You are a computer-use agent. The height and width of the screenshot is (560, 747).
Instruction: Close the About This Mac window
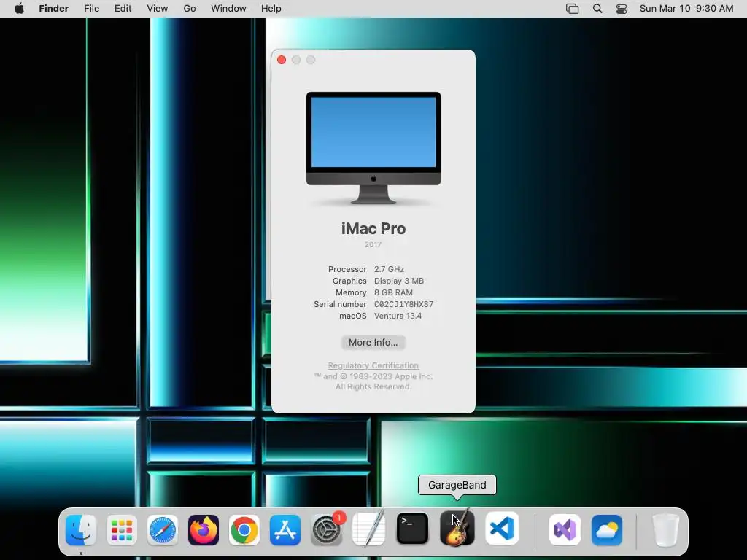click(x=282, y=60)
